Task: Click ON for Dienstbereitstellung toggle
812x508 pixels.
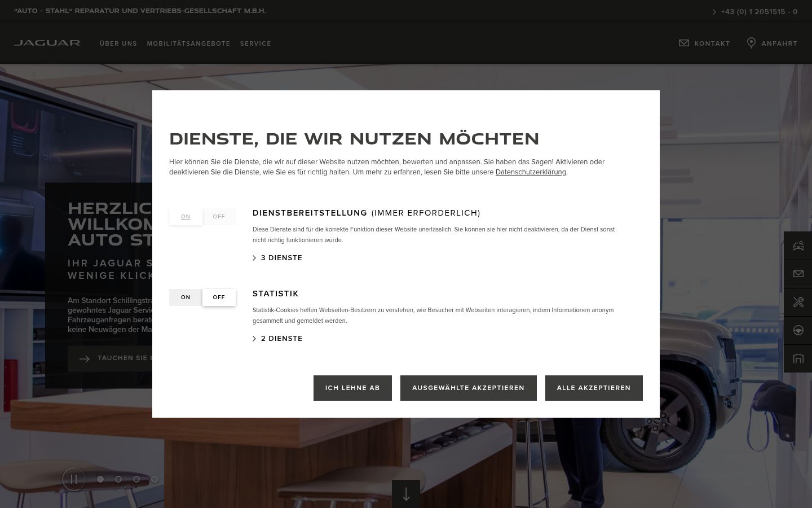Action: [186, 217]
